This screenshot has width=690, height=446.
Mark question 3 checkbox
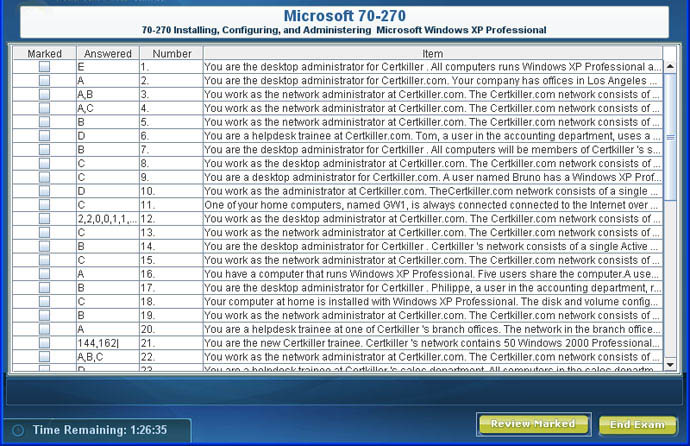[x=44, y=94]
